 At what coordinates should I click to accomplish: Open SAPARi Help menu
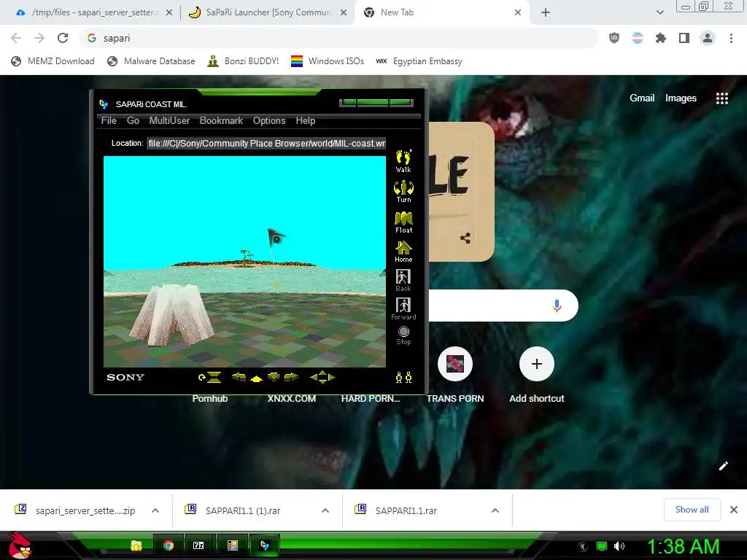click(306, 120)
